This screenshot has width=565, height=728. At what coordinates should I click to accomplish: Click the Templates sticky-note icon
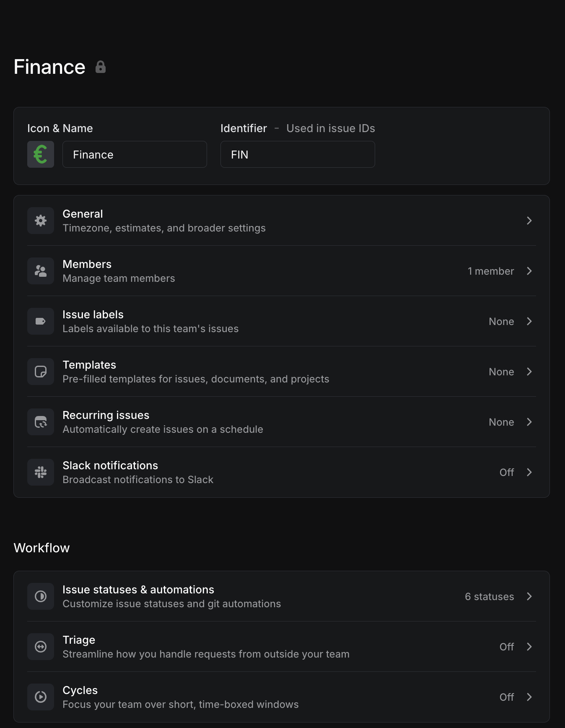[41, 372]
